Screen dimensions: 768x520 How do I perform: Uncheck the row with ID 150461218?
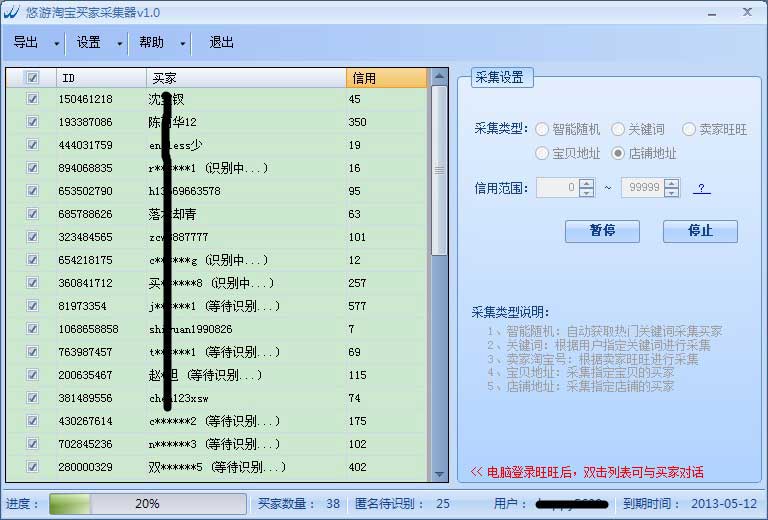32,98
